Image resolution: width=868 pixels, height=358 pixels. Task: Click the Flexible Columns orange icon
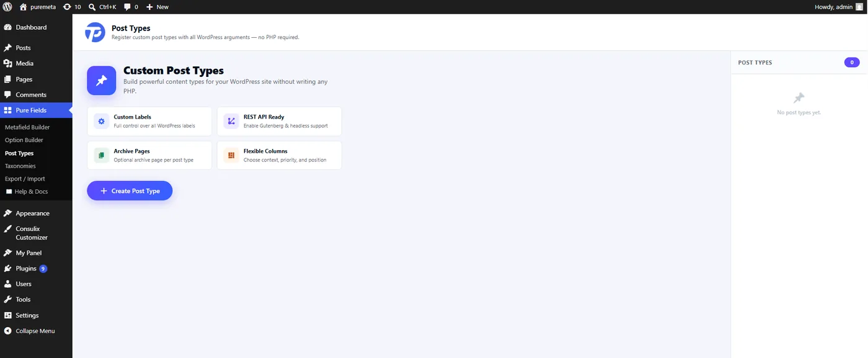(231, 155)
